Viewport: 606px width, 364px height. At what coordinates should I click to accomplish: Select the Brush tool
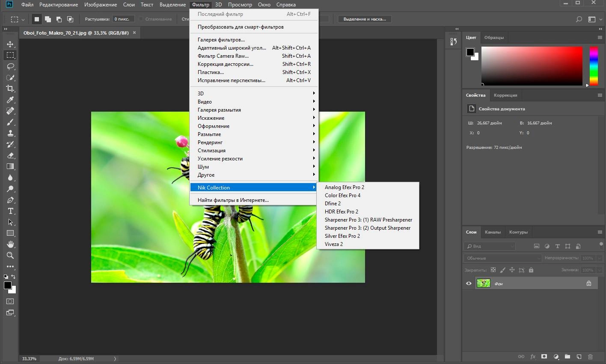10,122
